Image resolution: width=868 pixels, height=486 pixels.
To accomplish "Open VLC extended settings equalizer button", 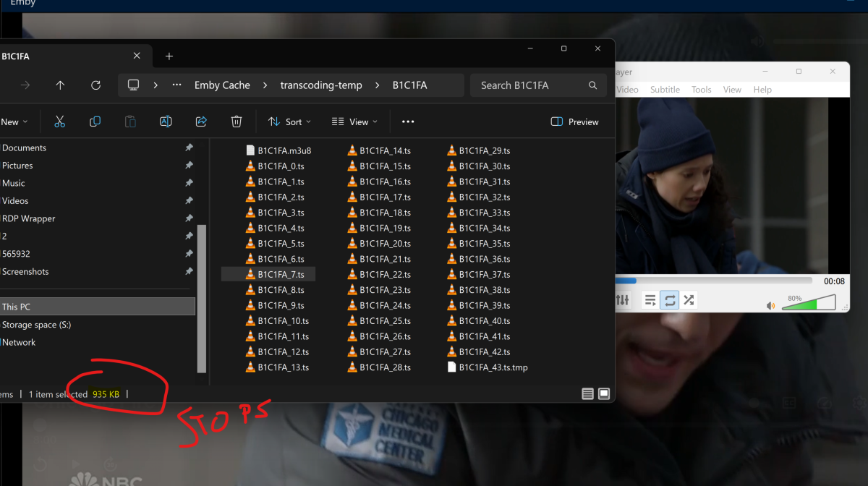I will tap(622, 299).
